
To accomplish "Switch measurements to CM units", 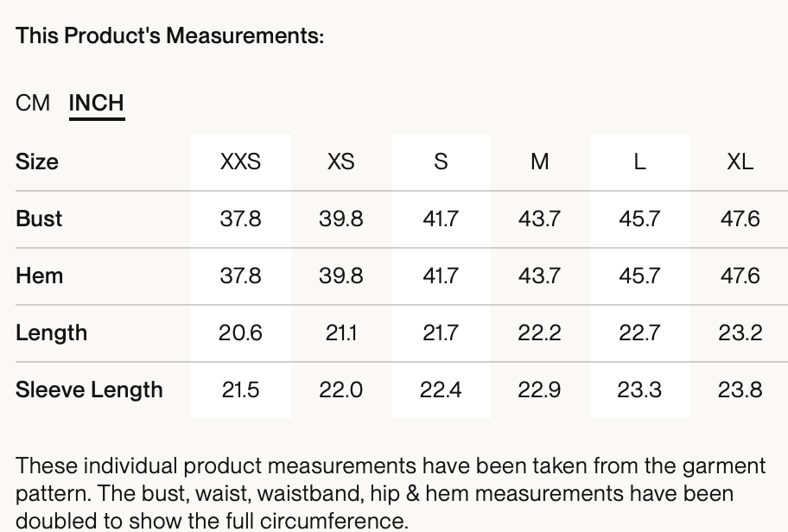I will tap(33, 103).
